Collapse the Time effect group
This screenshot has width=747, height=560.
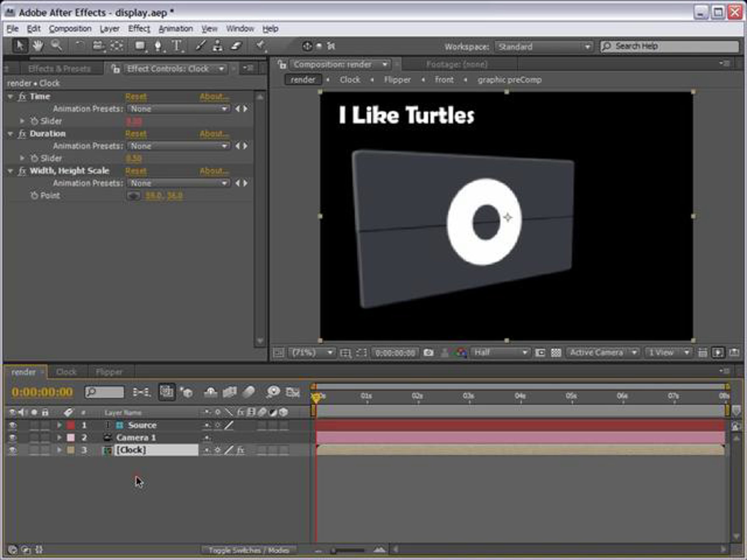pyautogui.click(x=11, y=96)
